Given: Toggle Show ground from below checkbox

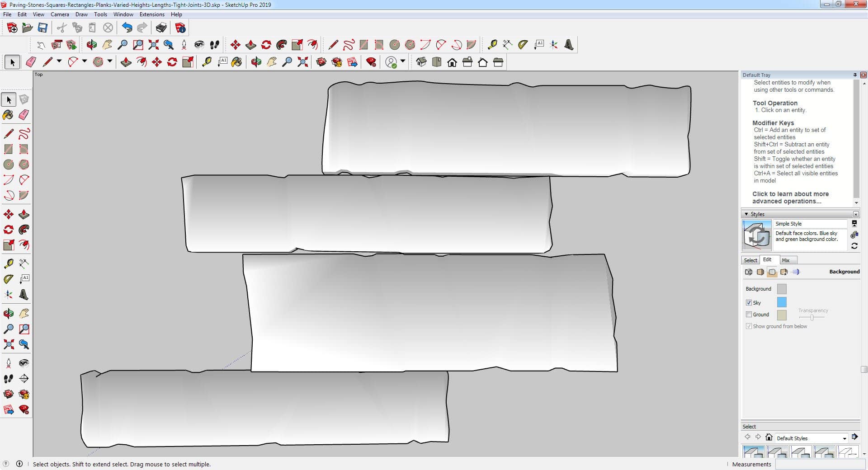Looking at the screenshot, I should (749, 326).
